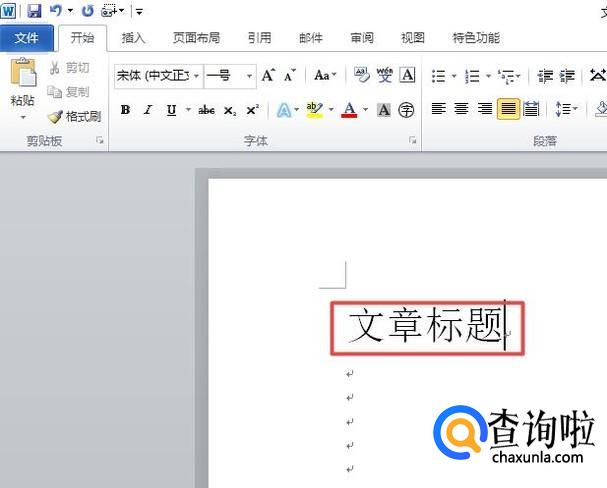This screenshot has height=488, width=607.
Task: Apply red font color
Action: coord(349,110)
